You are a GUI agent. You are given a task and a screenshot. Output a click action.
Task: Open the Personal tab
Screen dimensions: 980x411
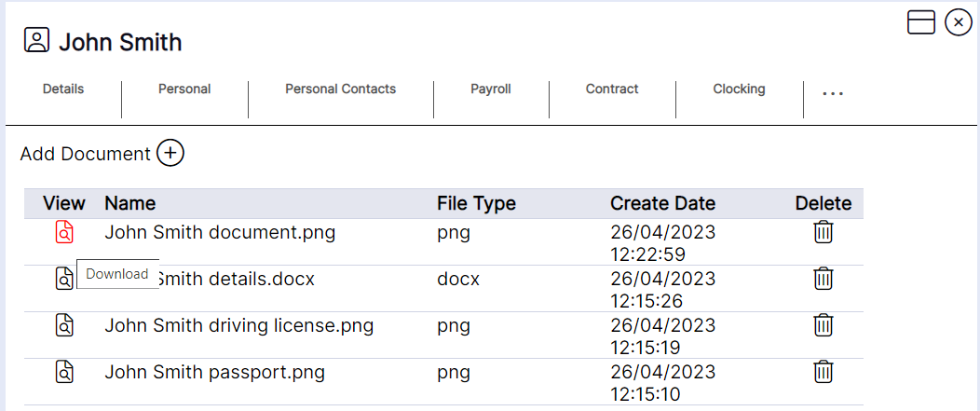click(184, 89)
